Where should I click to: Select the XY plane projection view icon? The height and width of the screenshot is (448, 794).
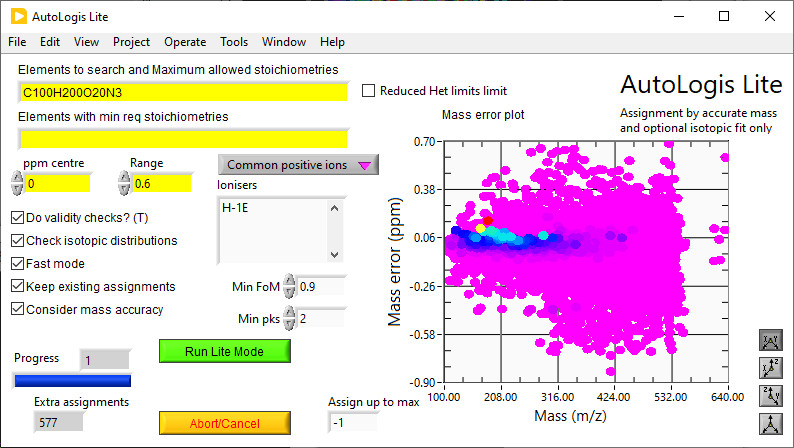click(x=770, y=340)
